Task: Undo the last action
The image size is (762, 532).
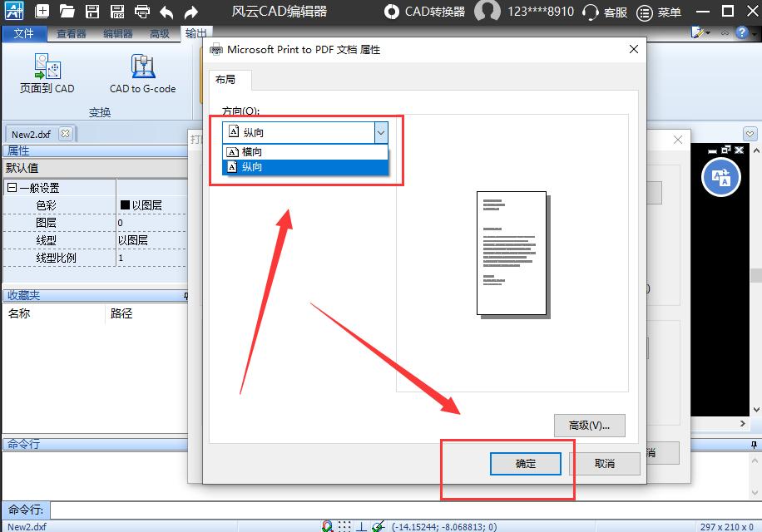Action: point(166,12)
